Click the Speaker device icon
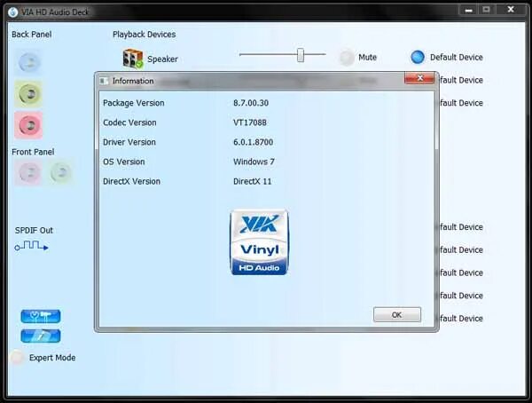Image resolution: width=532 pixels, height=403 pixels. tap(133, 59)
